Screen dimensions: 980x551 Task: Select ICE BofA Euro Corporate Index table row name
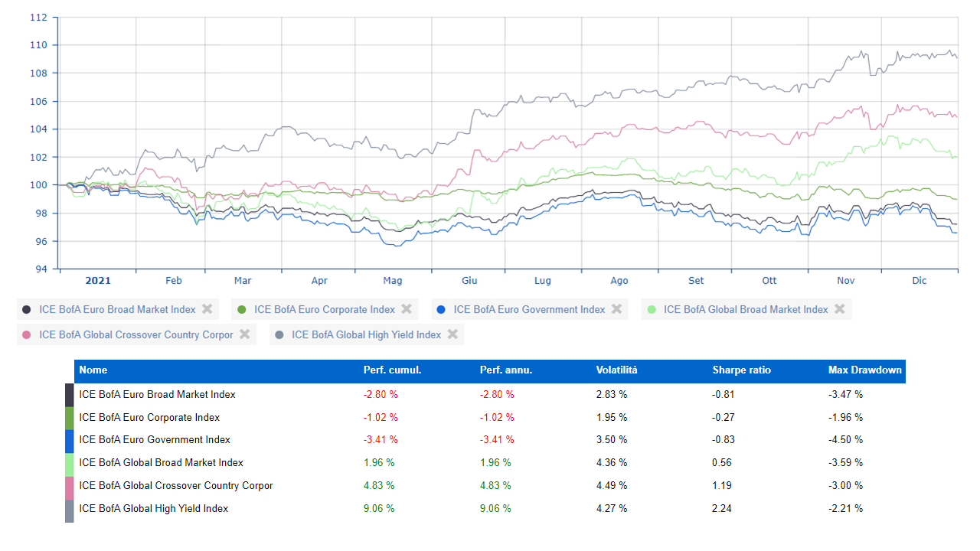[x=149, y=418]
